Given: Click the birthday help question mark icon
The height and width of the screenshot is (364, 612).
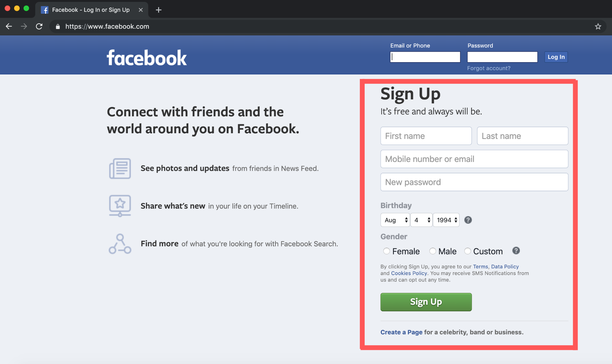Looking at the screenshot, I should click(467, 220).
